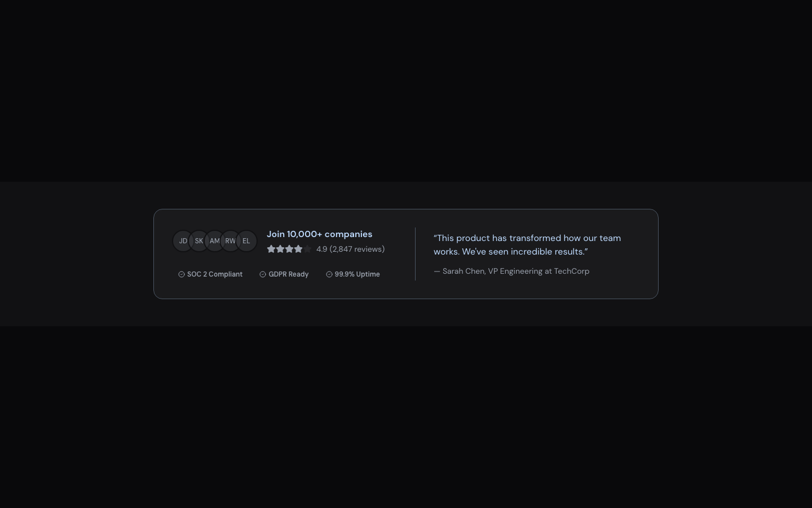Click the checkmark icon beside SOC 2 Compliant
Viewport: 812px width, 508px height.
click(182, 274)
